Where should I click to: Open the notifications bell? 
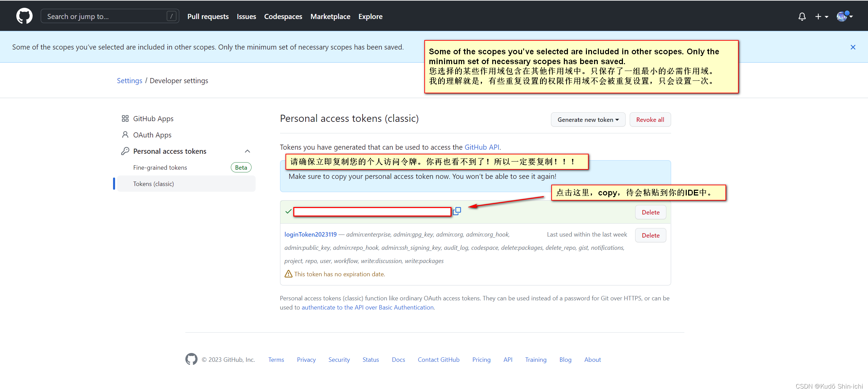point(802,16)
